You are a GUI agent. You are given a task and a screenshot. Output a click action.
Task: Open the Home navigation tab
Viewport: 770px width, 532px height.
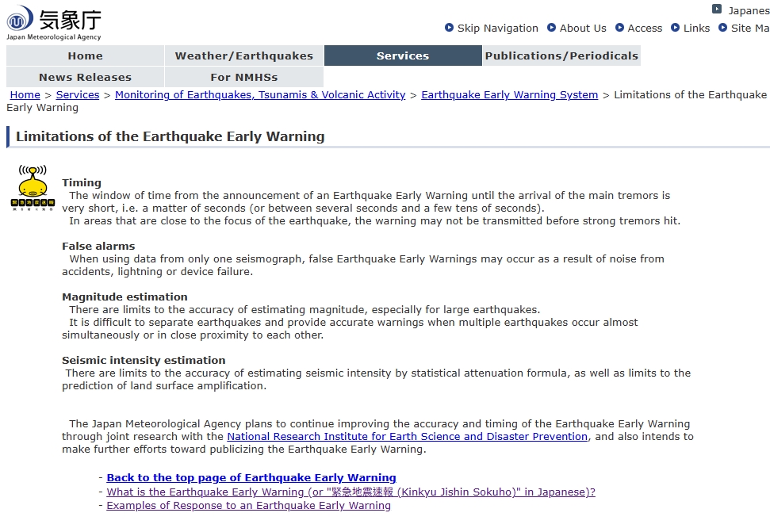coord(85,55)
